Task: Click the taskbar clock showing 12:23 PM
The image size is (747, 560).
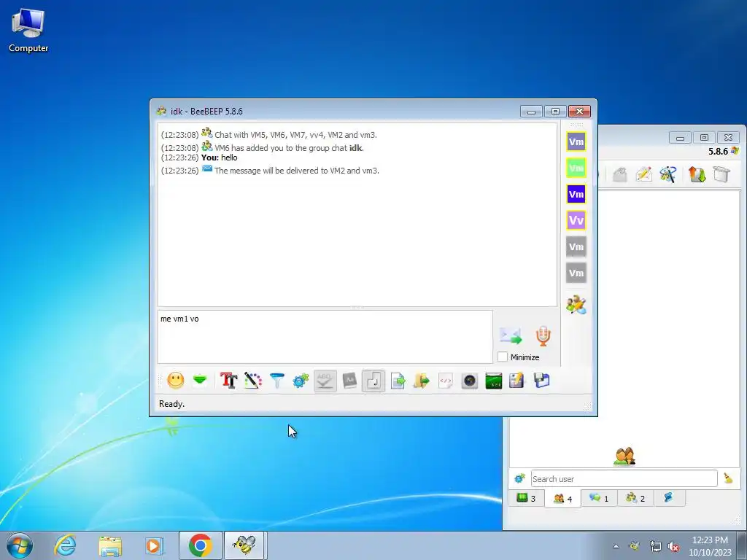Action: (710, 546)
